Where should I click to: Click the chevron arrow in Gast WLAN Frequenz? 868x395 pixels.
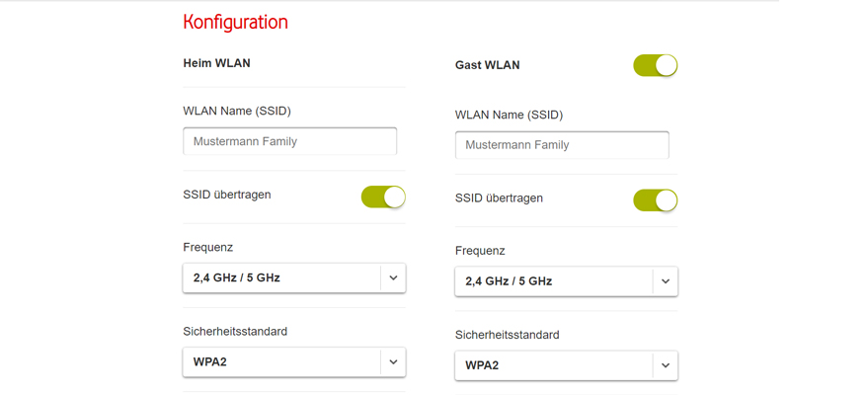pyautogui.click(x=666, y=281)
